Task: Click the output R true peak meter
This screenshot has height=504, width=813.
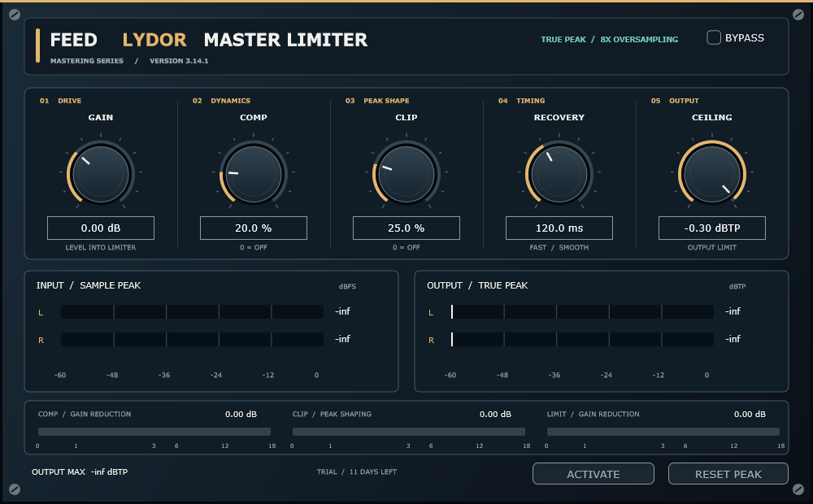Action: coord(582,339)
